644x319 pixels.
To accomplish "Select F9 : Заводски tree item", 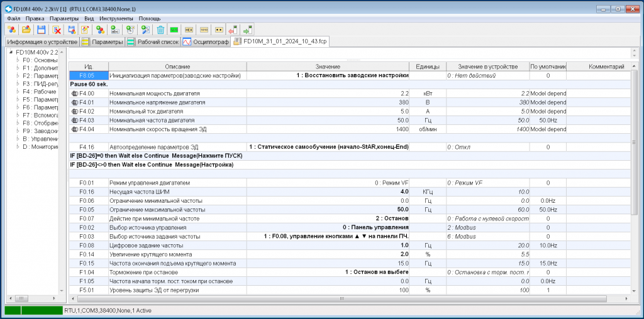I will tap(40, 131).
